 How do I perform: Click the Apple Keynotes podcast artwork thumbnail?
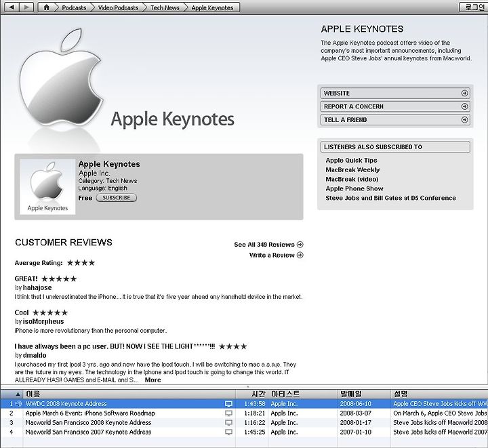pyautogui.click(x=47, y=186)
